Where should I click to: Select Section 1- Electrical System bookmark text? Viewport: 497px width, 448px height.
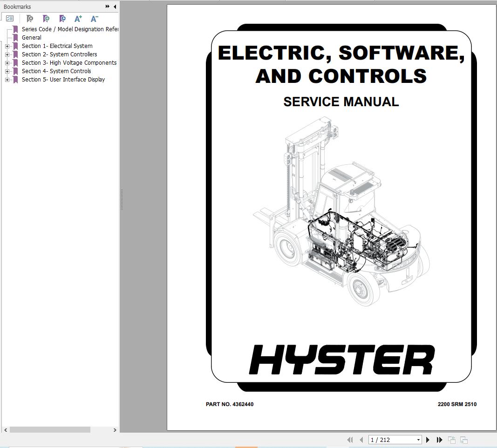[x=57, y=46]
